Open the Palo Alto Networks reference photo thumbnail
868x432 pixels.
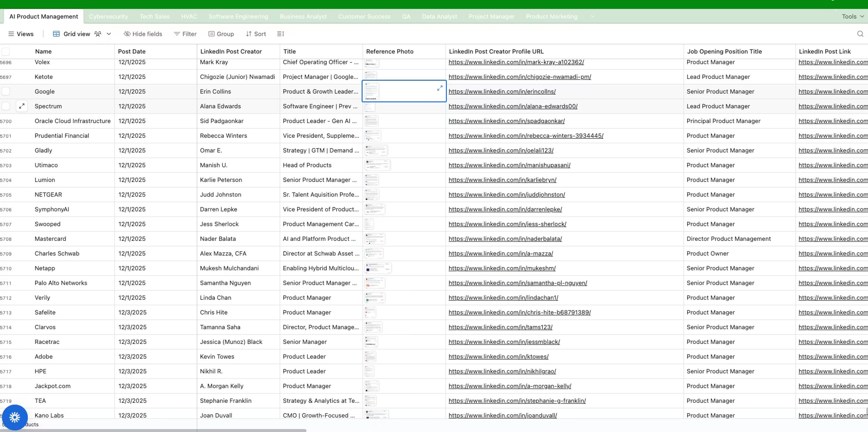pos(375,283)
